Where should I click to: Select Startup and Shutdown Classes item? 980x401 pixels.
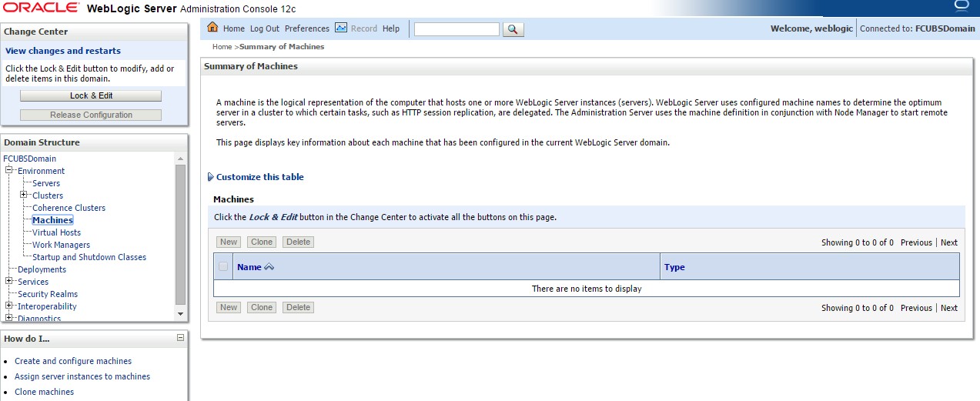89,257
